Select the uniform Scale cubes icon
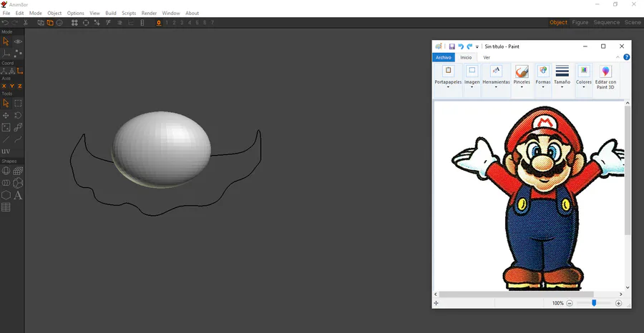The height and width of the screenshot is (333, 644). (x=18, y=127)
